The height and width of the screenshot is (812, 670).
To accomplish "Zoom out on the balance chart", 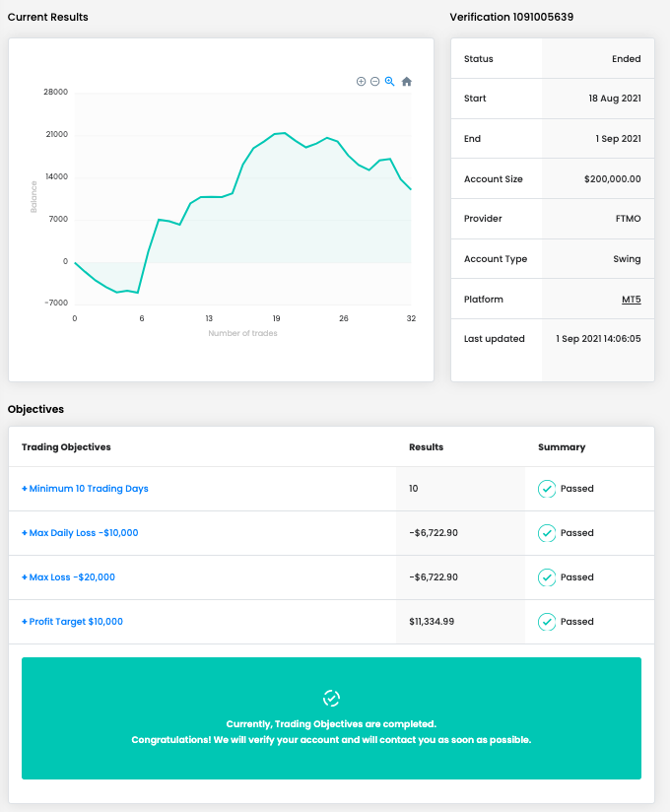I will click(374, 82).
